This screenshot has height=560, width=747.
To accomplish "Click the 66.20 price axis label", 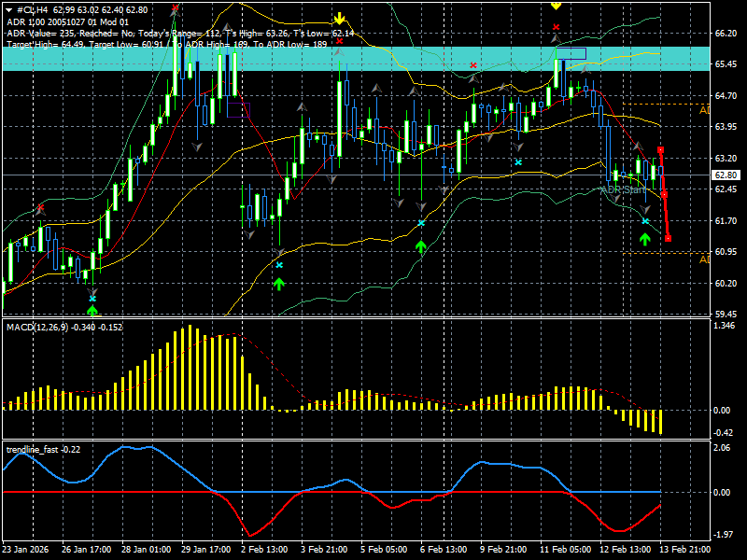I will click(x=726, y=34).
